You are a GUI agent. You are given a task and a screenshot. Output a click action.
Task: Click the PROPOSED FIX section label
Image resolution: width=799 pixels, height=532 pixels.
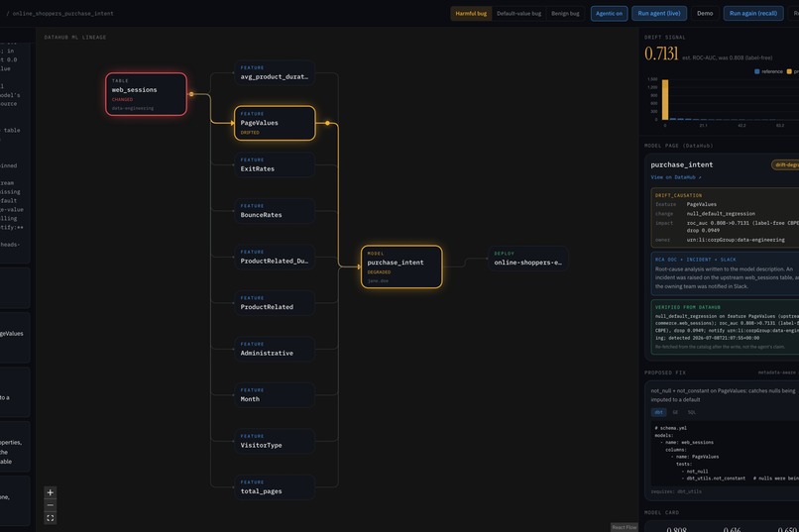pyautogui.click(x=665, y=372)
